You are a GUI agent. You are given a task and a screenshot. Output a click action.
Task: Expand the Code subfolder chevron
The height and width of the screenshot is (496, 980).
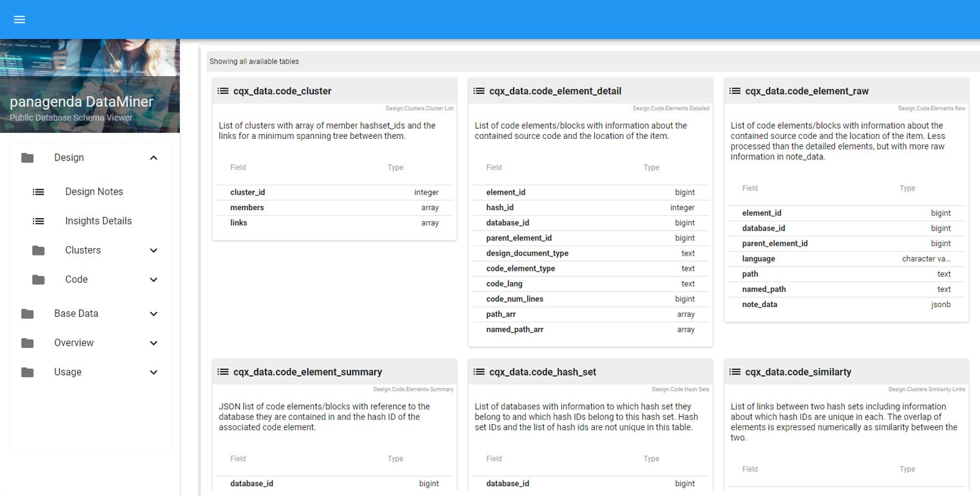point(154,280)
